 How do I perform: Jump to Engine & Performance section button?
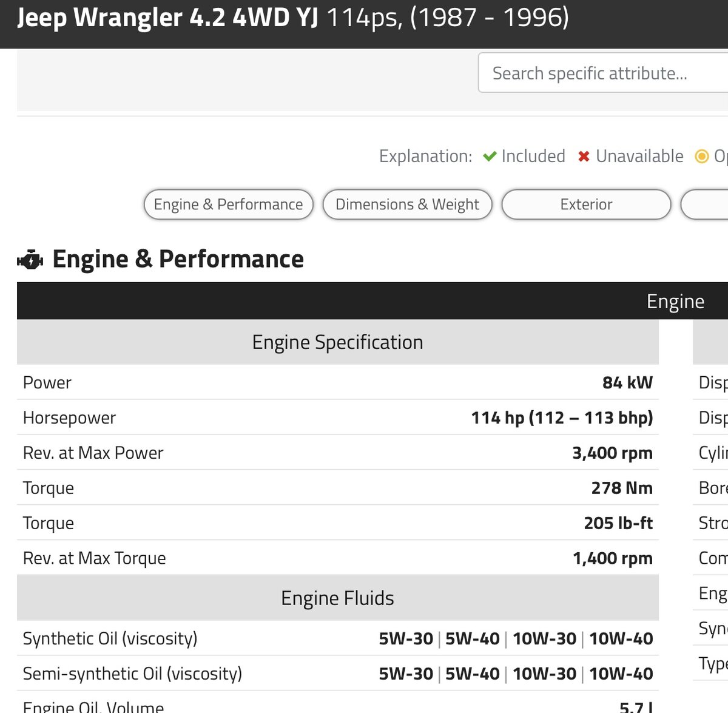tap(228, 204)
